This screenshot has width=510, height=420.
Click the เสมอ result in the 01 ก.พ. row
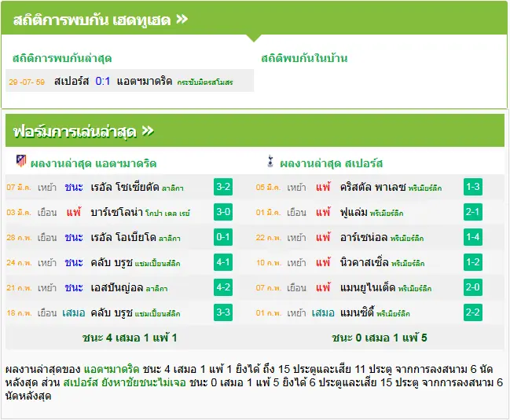pyautogui.click(x=323, y=312)
